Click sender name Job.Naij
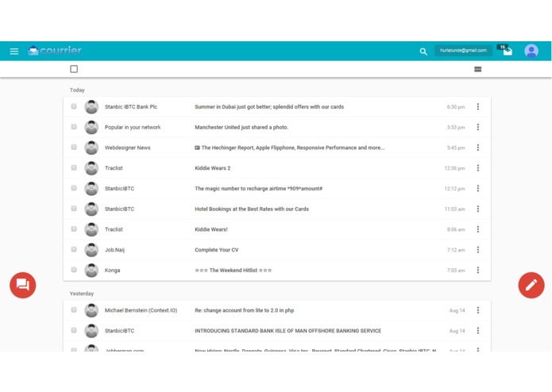This screenshot has height=392, width=552. pos(114,250)
